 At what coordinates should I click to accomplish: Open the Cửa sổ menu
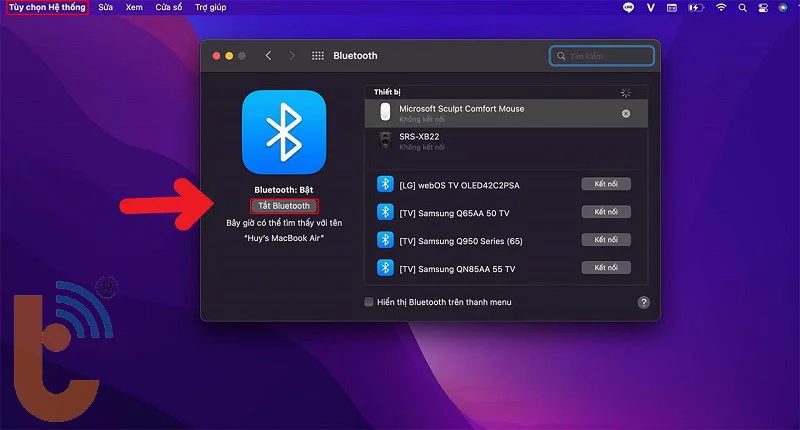click(x=169, y=7)
